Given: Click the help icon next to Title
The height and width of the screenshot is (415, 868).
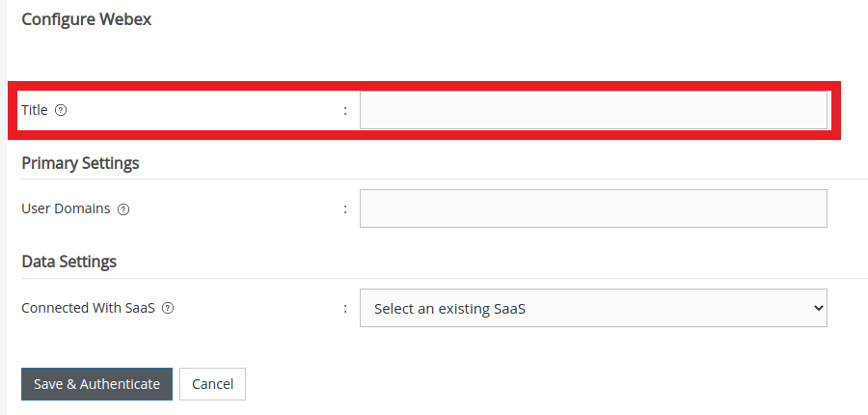Looking at the screenshot, I should coord(61,110).
